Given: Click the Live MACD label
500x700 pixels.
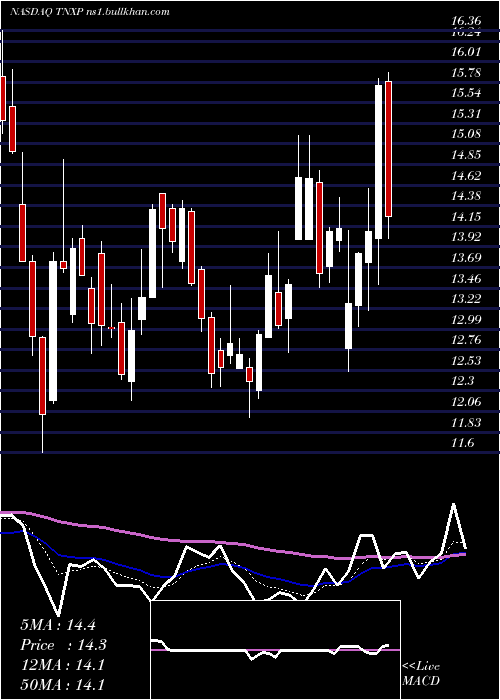Looking at the screenshot, I should pos(421,674).
